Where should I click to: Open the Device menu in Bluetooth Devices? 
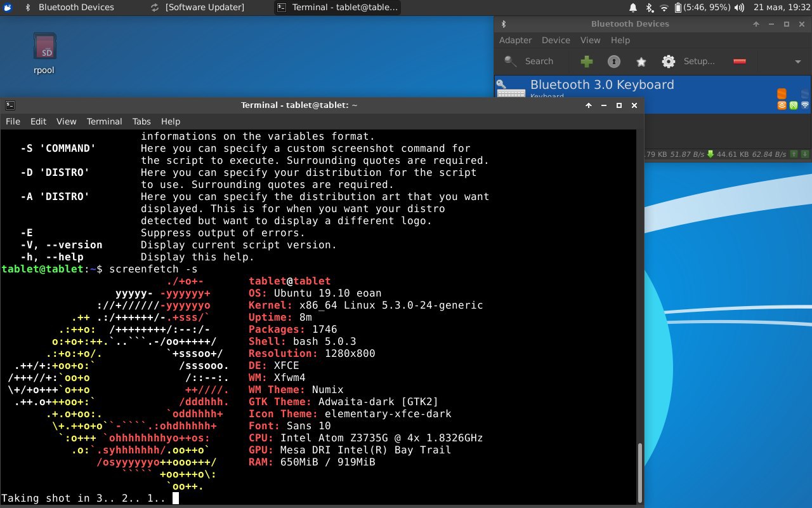tap(556, 40)
